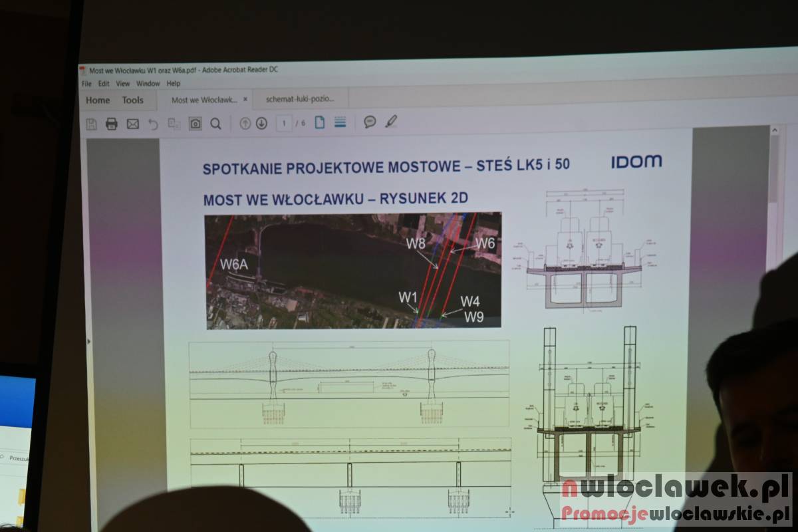This screenshot has height=532, width=798.
Task: Click the W4 label on the map
Action: click(470, 301)
